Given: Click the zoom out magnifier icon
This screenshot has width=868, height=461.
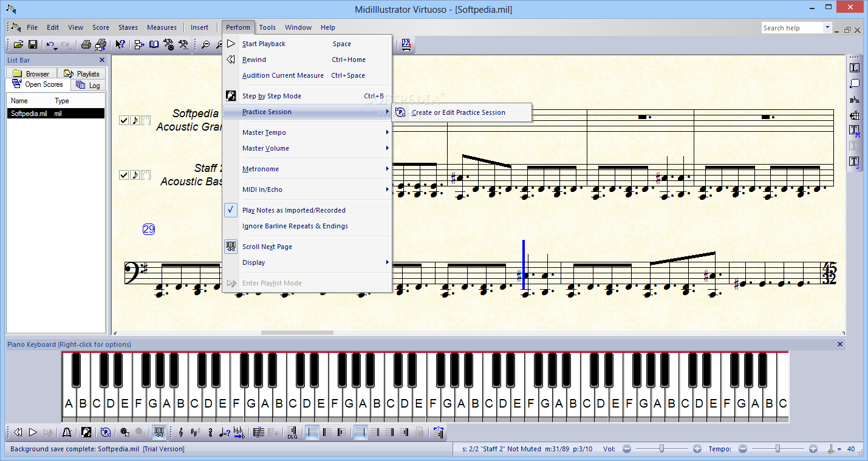Looking at the screenshot, I should [x=206, y=44].
